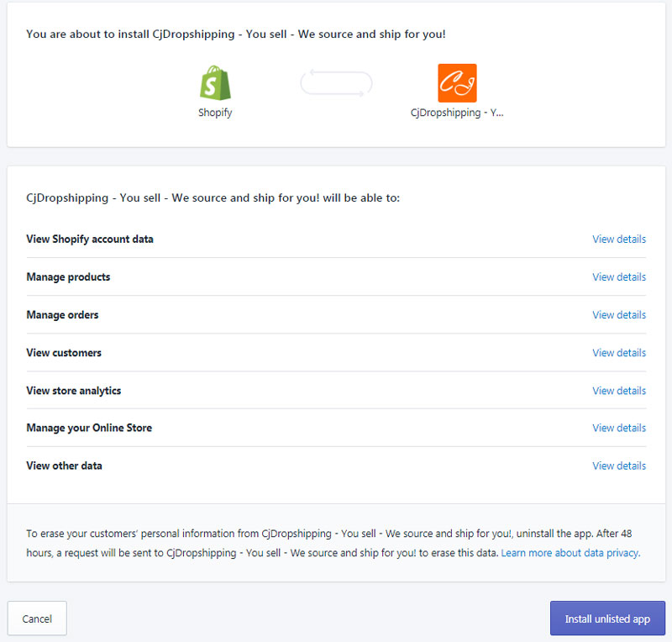Viewport: 672px width, 642px height.
Task: Click the "Shopify" label under the logo
Action: [215, 113]
